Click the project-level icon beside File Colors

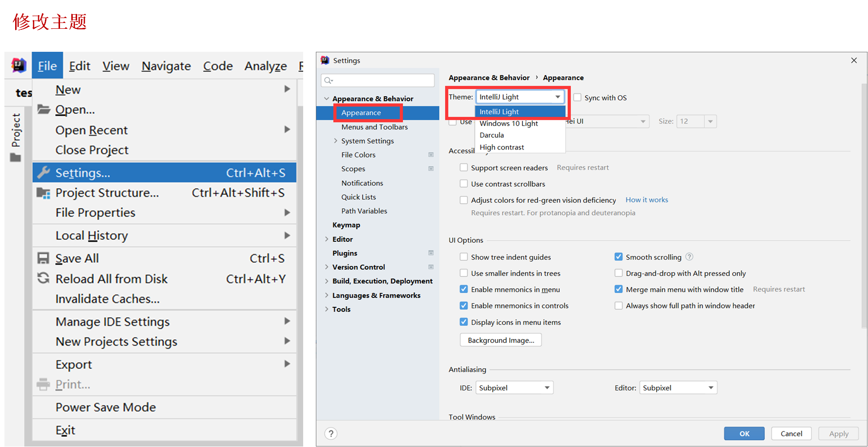431,155
